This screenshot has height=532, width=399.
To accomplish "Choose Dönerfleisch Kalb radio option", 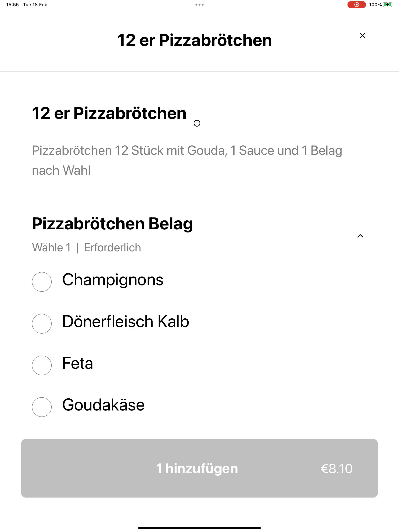I will (x=42, y=324).
